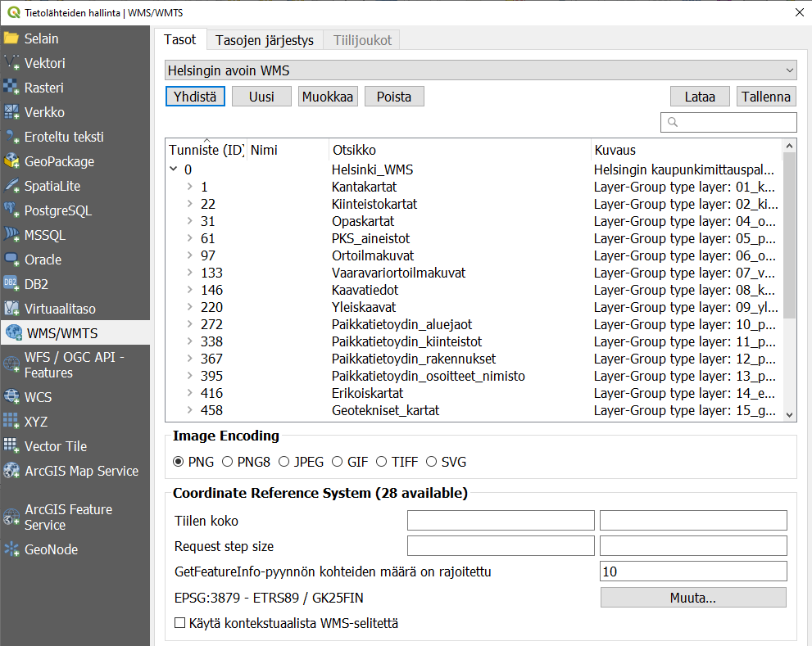Select the Rasteri checkerboard icon
Viewport: 812px width, 646px height.
coord(11,88)
